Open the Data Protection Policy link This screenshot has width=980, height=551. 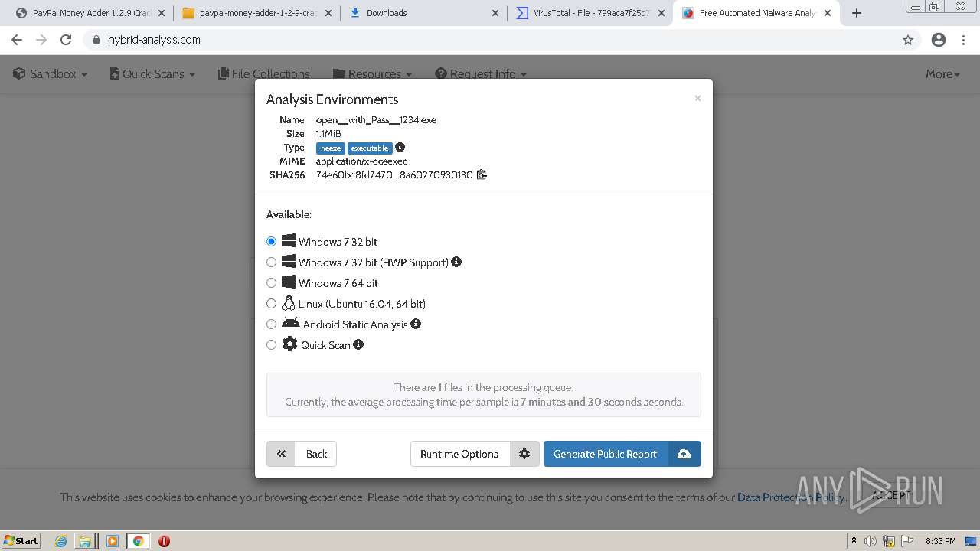coord(790,497)
